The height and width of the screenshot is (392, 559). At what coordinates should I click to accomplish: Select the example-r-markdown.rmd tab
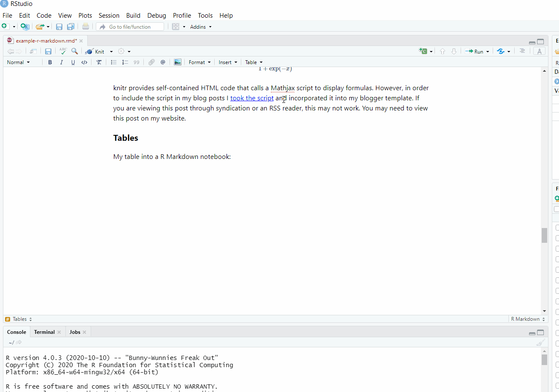pyautogui.click(x=46, y=41)
